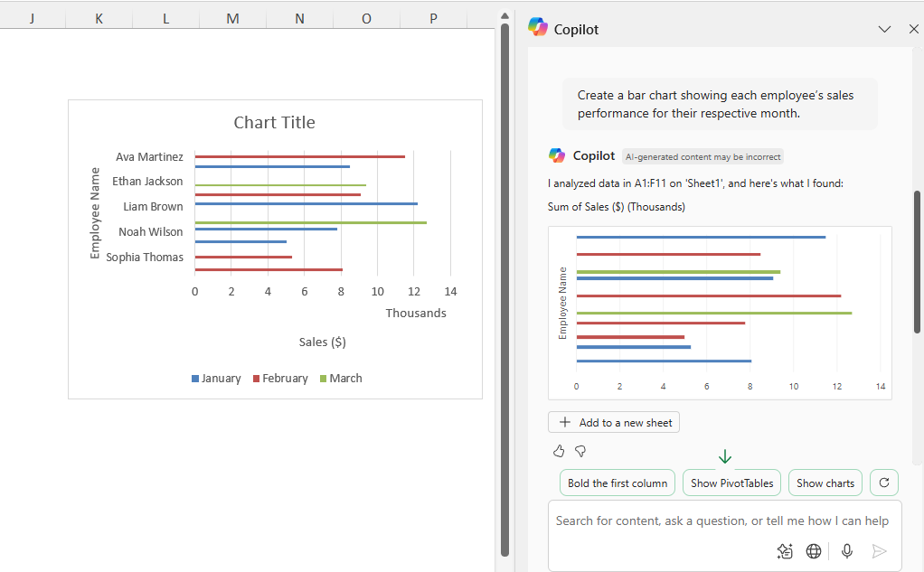Choose the Bold the first column suggestion
Viewport: 924px width, 572px height.
[618, 483]
